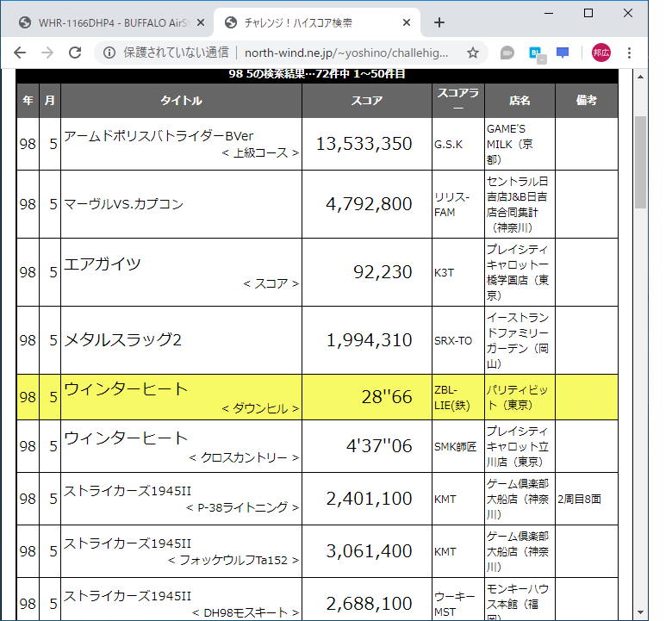Click the score 3,061,400

click(x=369, y=551)
